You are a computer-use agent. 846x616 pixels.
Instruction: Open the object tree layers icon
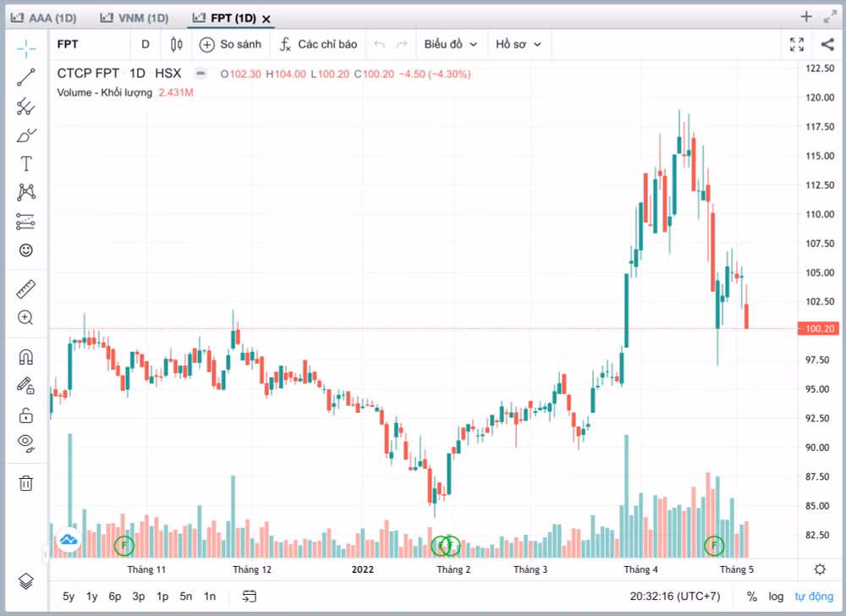[26, 581]
